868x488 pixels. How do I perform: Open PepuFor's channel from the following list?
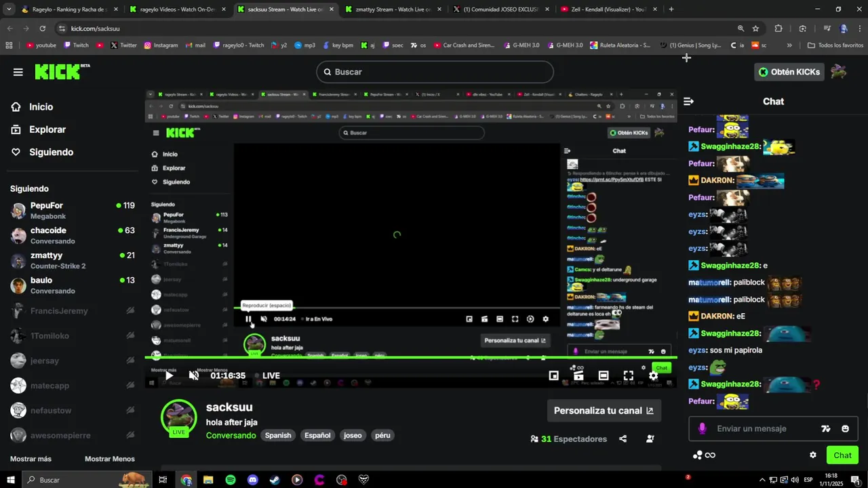click(73, 210)
